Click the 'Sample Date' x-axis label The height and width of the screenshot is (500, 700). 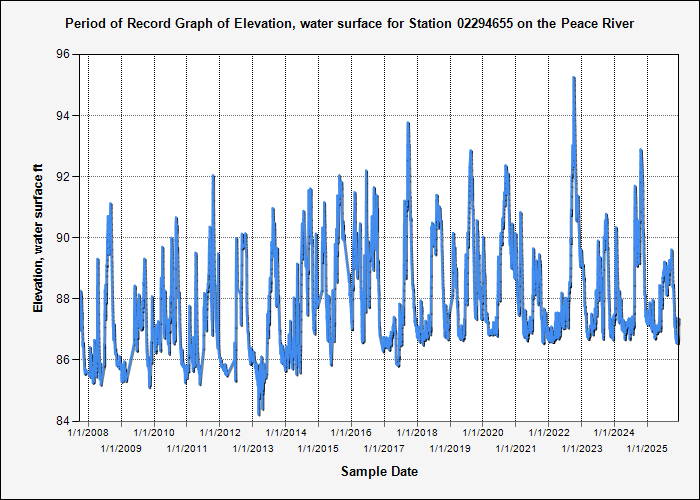pos(379,471)
